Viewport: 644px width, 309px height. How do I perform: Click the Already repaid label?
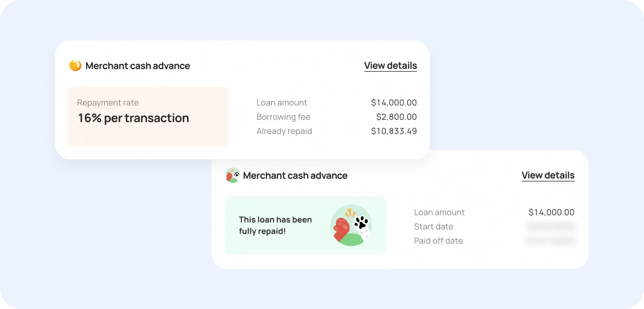point(284,131)
